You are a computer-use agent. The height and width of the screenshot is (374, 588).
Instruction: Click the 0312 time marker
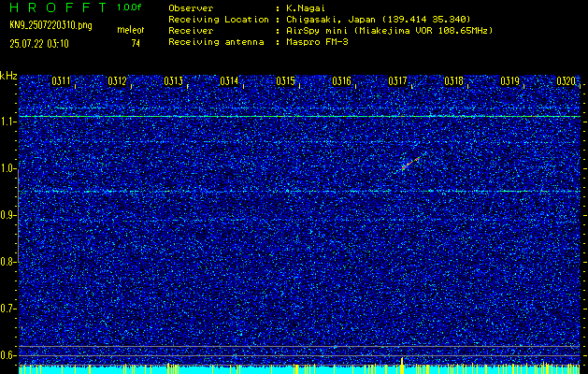(x=117, y=81)
